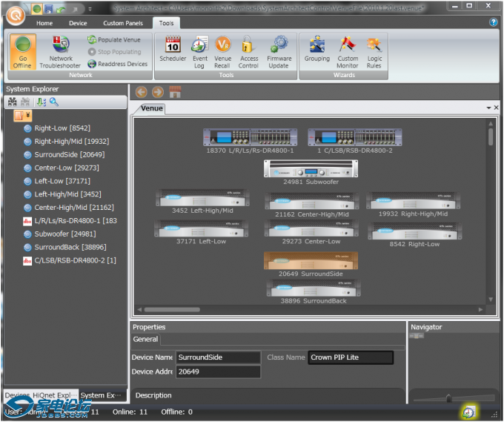Viewport: 504px width, 422px height.
Task: Adjust the Navigator zoom slider
Action: [448, 399]
